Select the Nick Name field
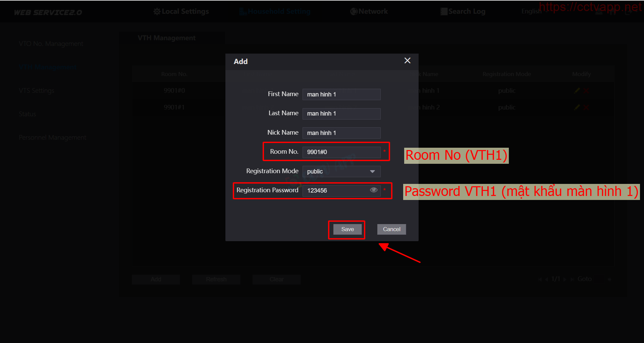 tap(341, 133)
